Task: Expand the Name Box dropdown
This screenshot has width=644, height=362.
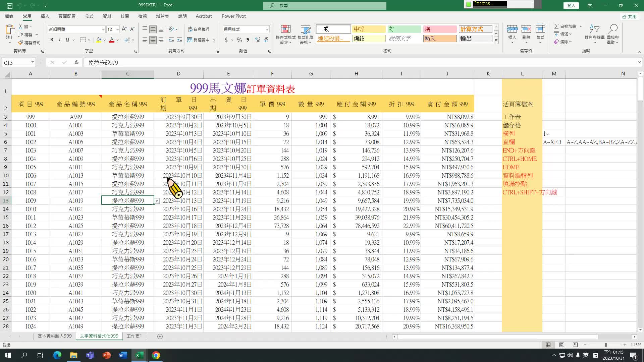Action: (33, 62)
